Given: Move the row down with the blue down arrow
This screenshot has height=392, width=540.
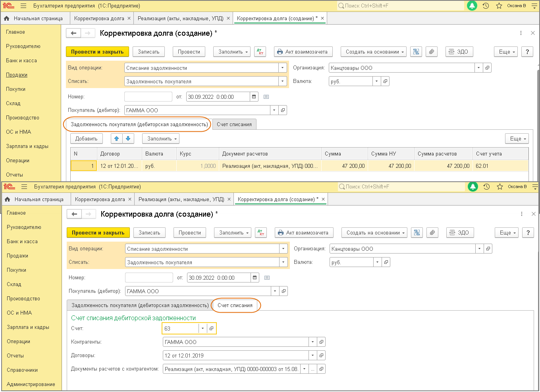Looking at the screenshot, I should pyautogui.click(x=128, y=139).
